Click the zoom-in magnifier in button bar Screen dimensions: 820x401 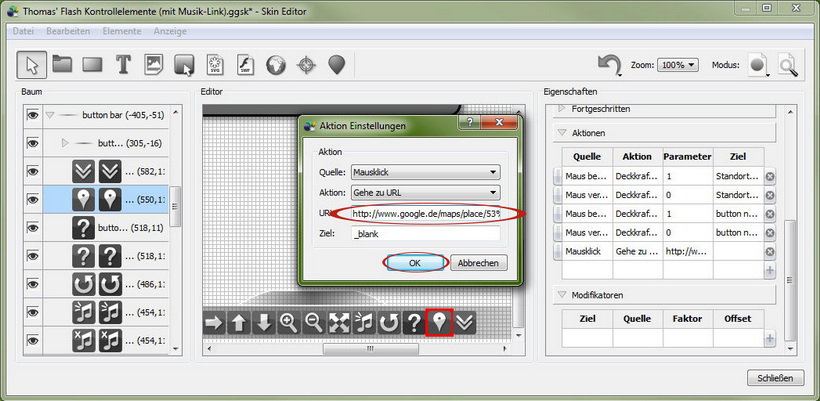(x=289, y=322)
